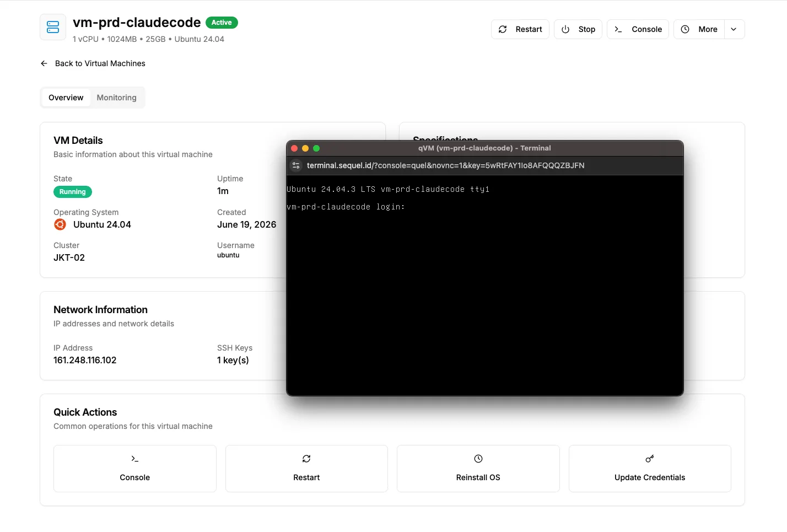Click the restart arrows icon in top toolbar
Screen dimensions: 787x532
point(503,29)
